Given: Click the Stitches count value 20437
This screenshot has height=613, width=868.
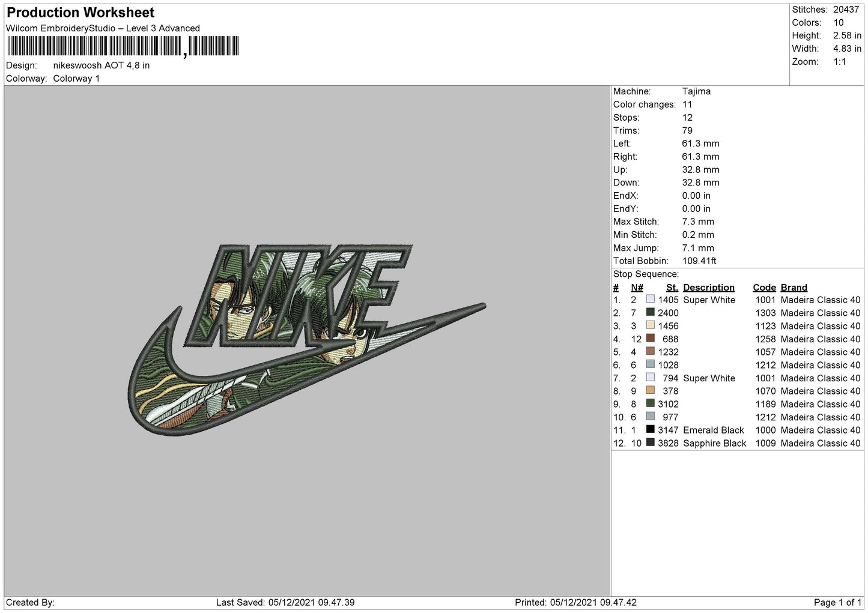Looking at the screenshot, I should (x=846, y=10).
